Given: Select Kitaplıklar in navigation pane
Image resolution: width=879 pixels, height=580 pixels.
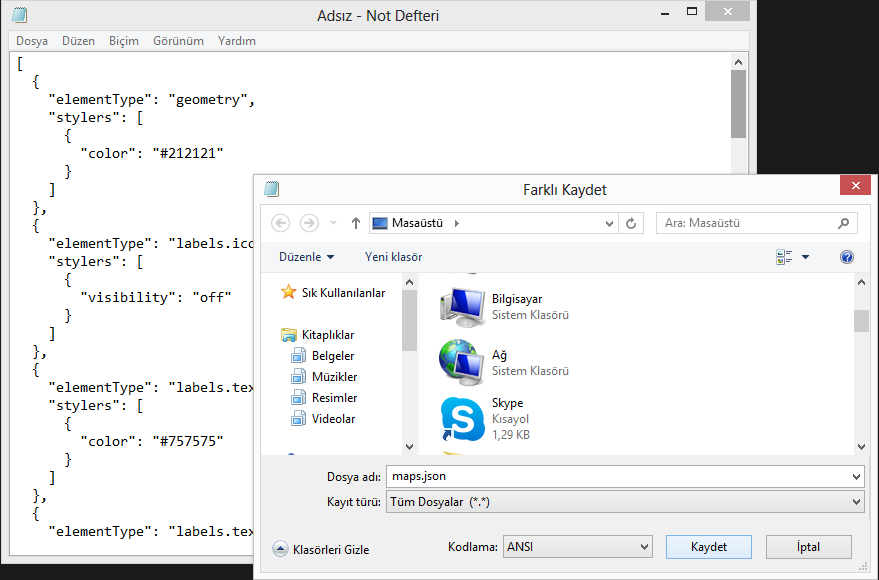Looking at the screenshot, I should coord(328,335).
